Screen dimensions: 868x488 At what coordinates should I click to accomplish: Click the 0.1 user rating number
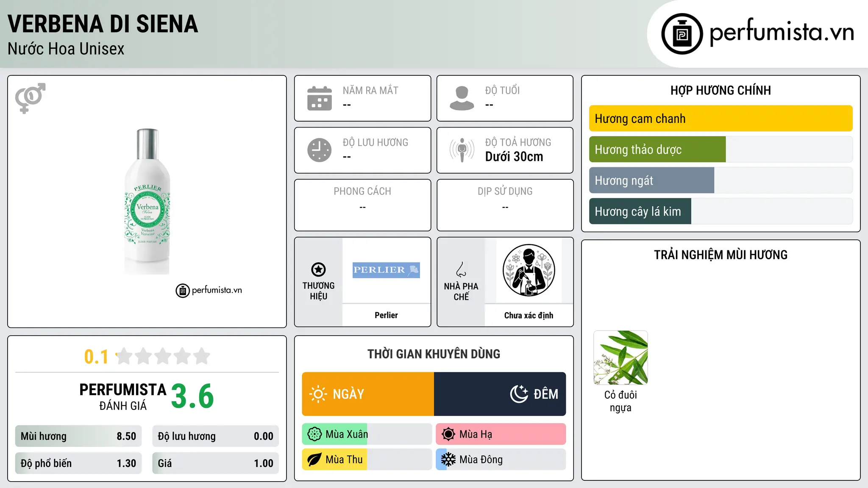(x=96, y=357)
